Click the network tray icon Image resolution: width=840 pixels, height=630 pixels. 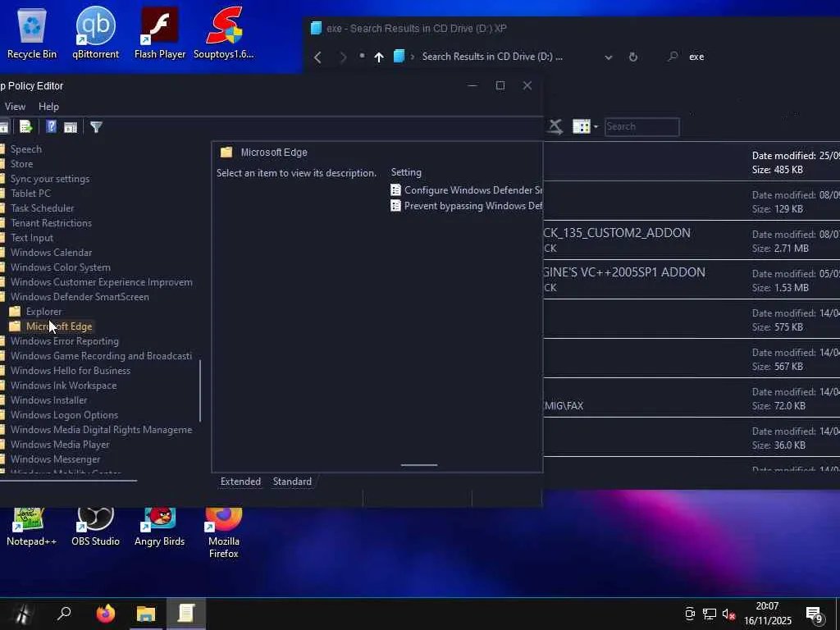[710, 614]
